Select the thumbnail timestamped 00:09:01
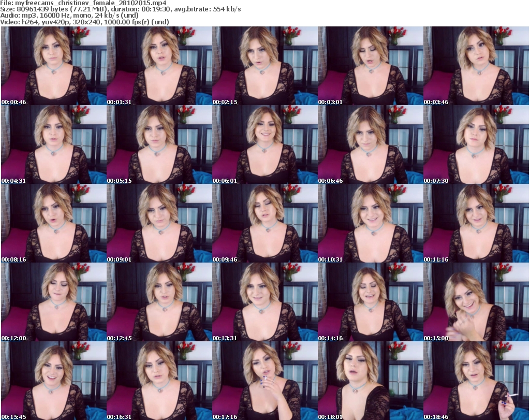The width and height of the screenshot is (530, 420). point(159,224)
